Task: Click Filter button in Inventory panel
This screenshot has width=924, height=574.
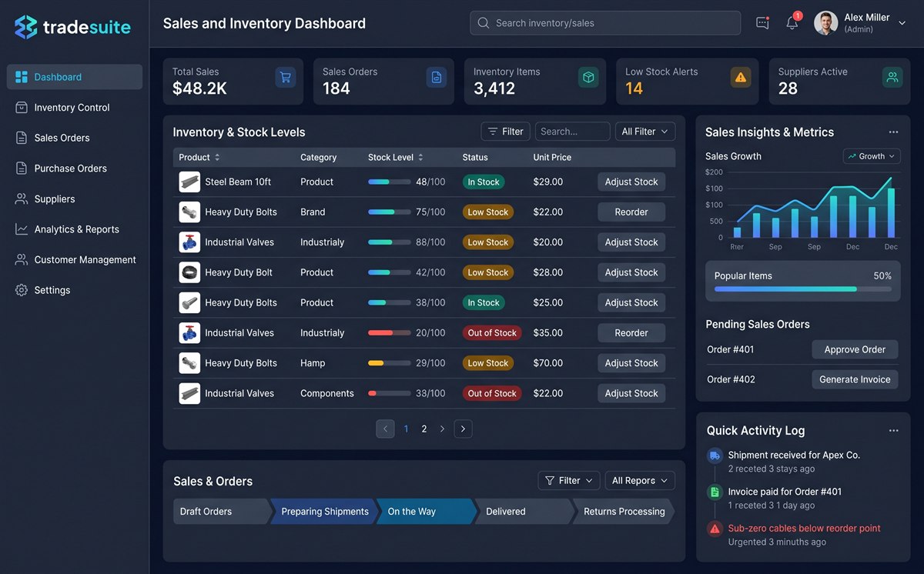Action: click(x=506, y=132)
